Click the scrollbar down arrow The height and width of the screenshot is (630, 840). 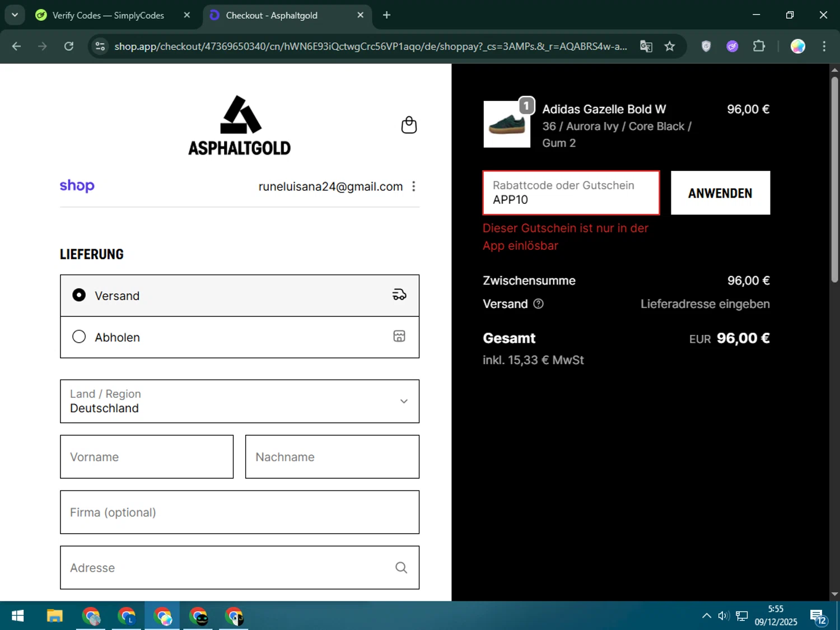tap(834, 594)
